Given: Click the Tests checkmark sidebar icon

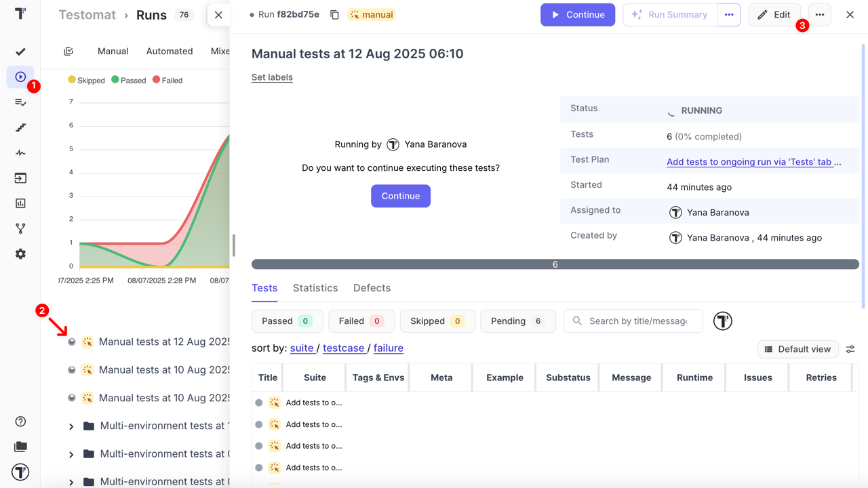Looking at the screenshot, I should click(20, 52).
